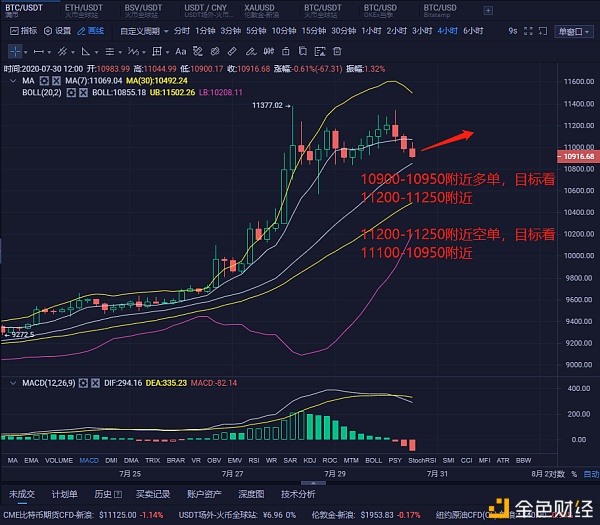Open the 指标 indicators icon
600x525 pixels.
[x=16, y=31]
